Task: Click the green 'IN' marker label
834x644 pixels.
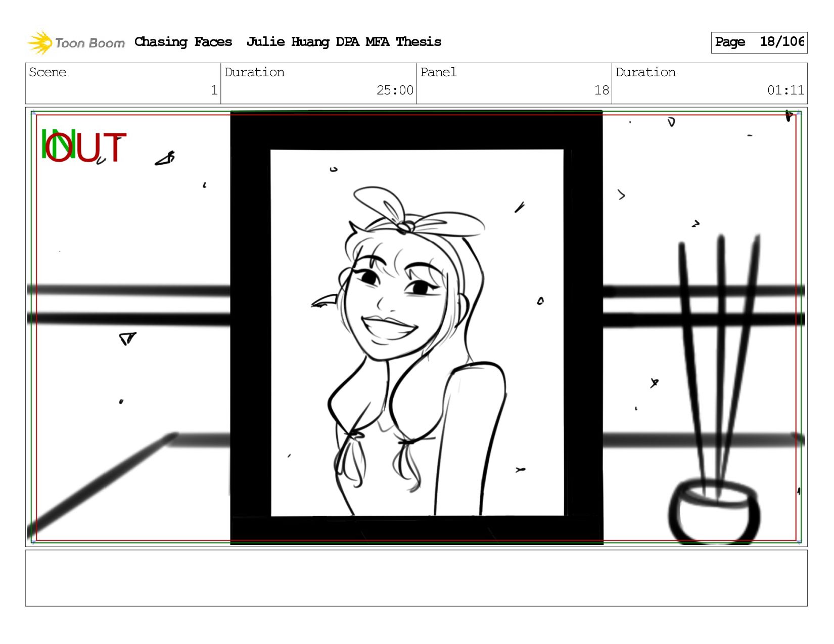Action: (58, 145)
